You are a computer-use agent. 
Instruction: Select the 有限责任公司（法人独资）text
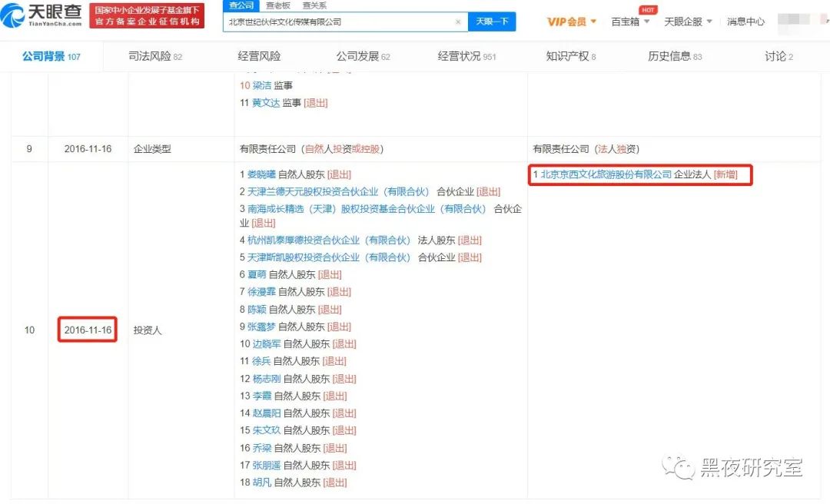(586, 149)
